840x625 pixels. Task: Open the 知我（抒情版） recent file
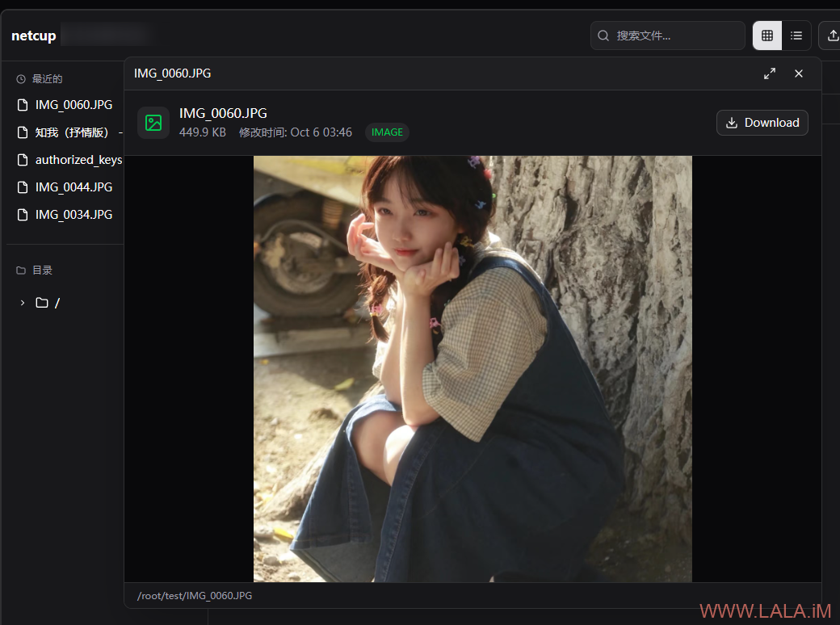click(x=73, y=132)
